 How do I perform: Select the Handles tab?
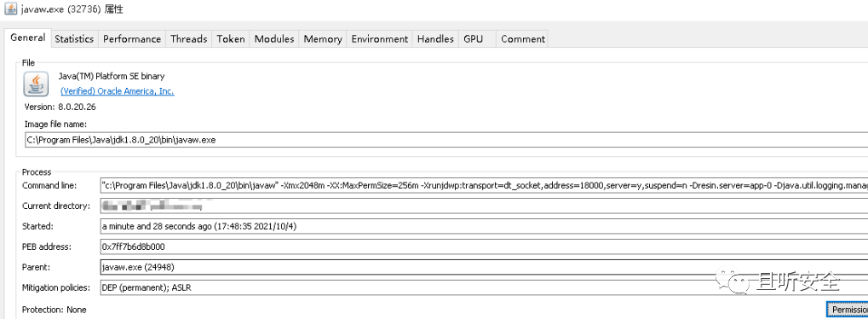click(435, 39)
